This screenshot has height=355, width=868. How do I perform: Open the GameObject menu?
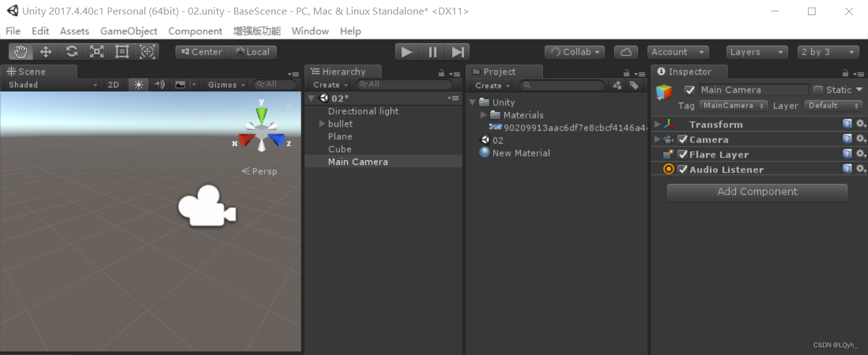click(129, 31)
